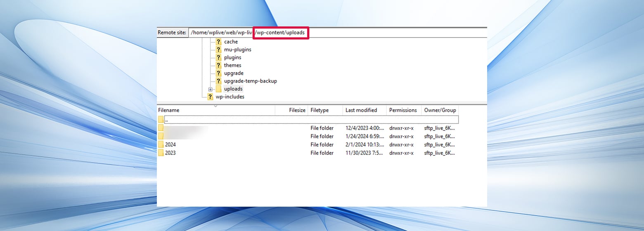Click the File folder type for 2024
The width and height of the screenshot is (644, 231).
click(x=322, y=144)
